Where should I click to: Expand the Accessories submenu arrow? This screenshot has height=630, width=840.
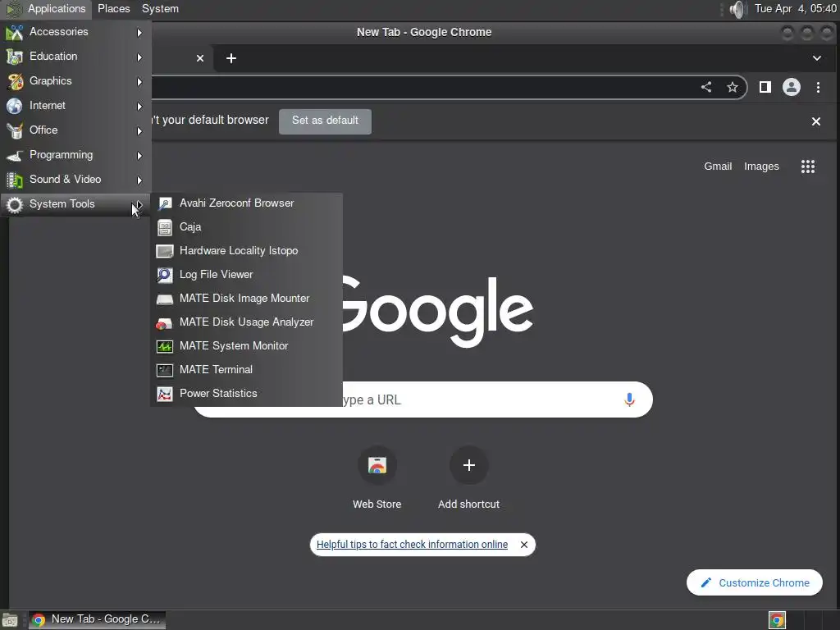point(139,33)
